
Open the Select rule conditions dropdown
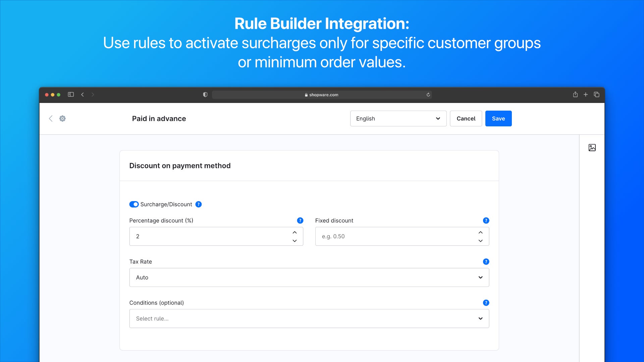pyautogui.click(x=309, y=319)
